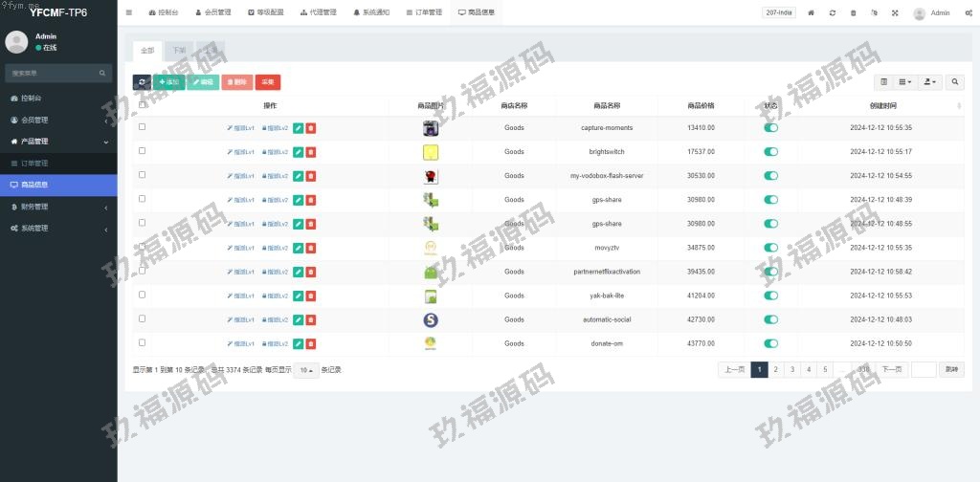Click the search magnifier button above the table
This screenshot has width=980, height=482.
[x=955, y=82]
